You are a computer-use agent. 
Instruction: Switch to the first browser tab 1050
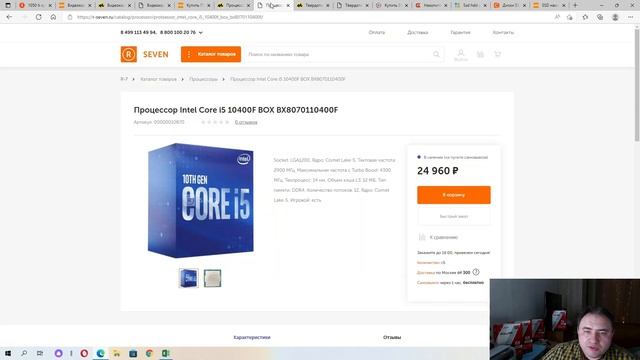click(35, 5)
